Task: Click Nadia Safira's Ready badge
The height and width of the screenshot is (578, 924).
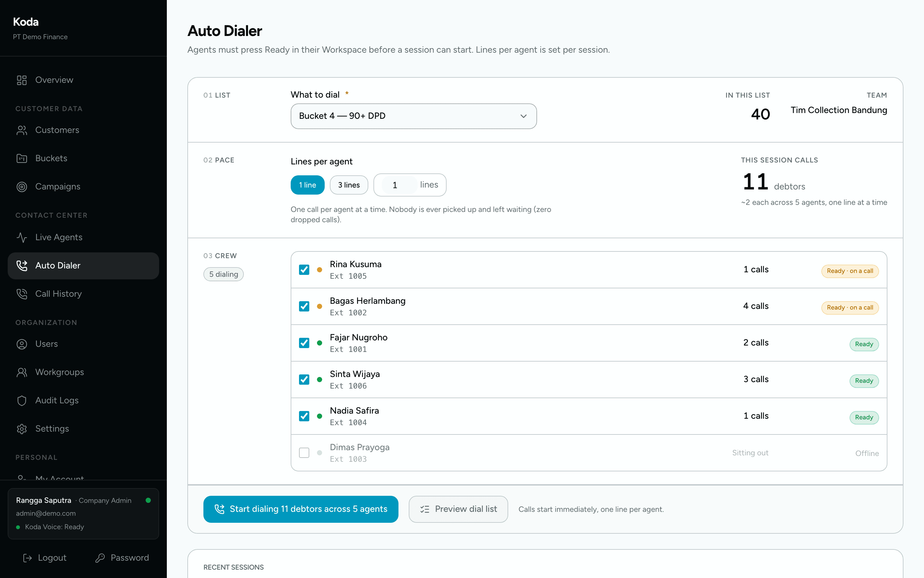Action: click(x=864, y=417)
